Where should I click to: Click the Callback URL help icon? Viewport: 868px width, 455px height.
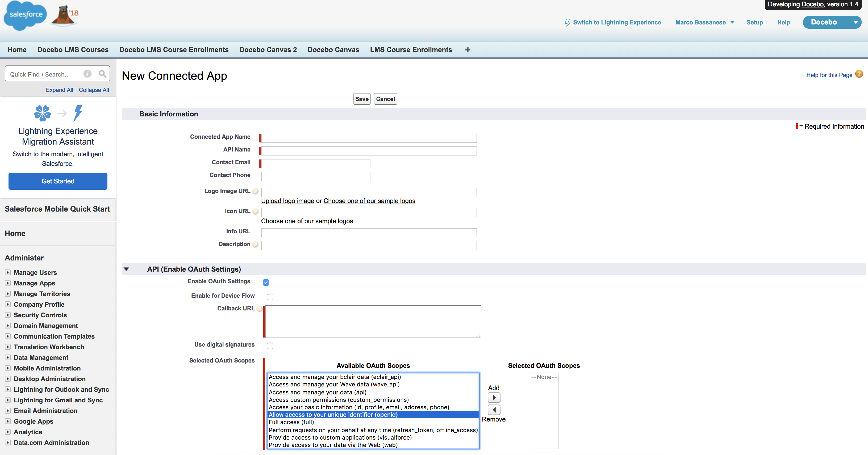(x=260, y=309)
